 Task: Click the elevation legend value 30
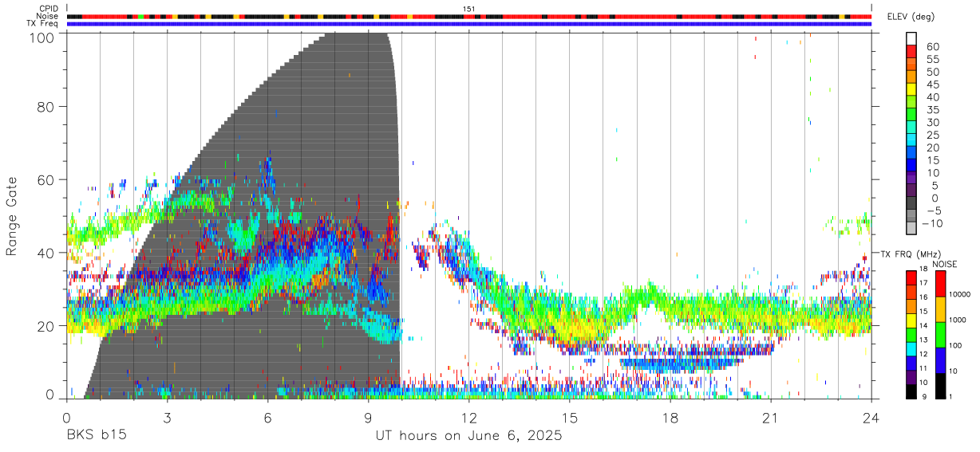coord(931,122)
